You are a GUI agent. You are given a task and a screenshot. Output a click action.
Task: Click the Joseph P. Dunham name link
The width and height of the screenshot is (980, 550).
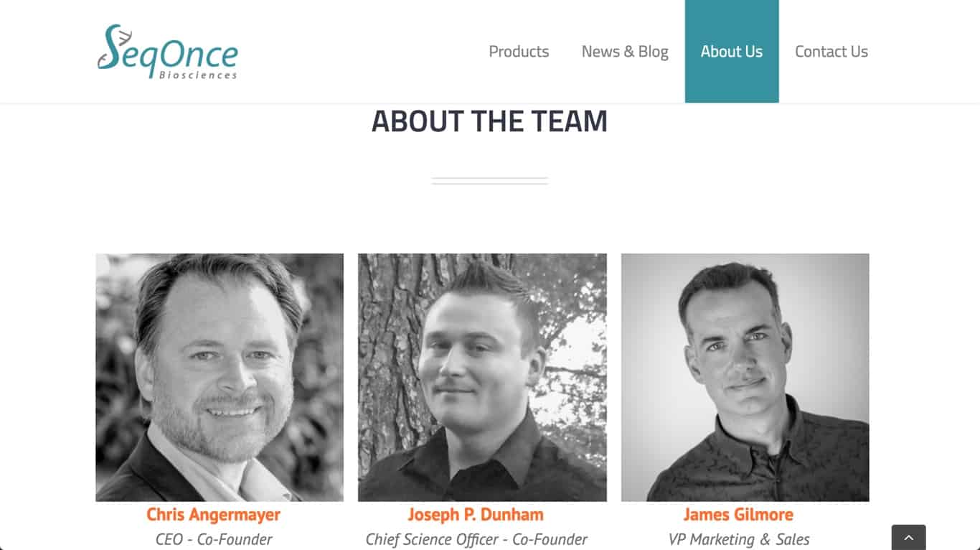click(x=476, y=515)
